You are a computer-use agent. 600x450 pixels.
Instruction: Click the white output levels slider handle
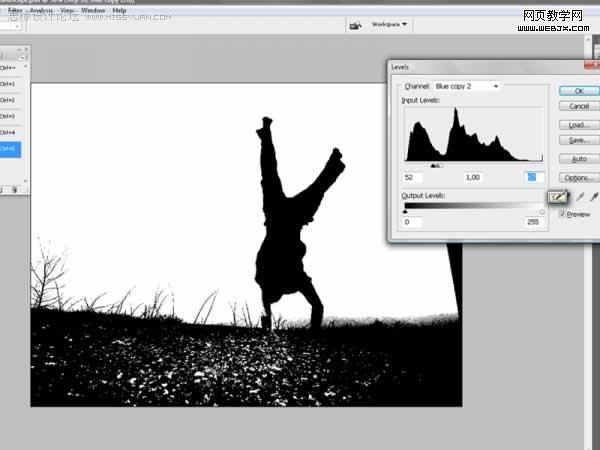[542, 212]
